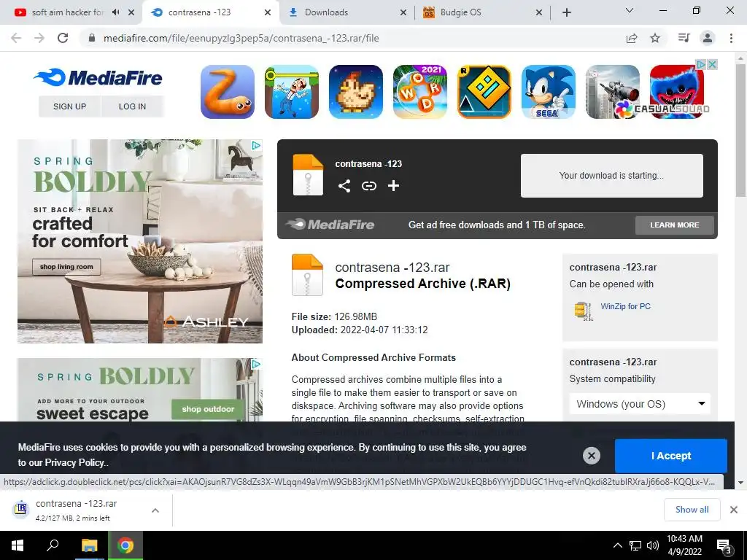Accept cookies with I Accept
The image size is (747, 560).
click(671, 456)
